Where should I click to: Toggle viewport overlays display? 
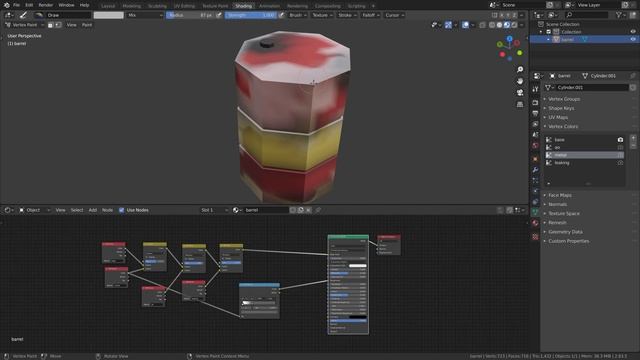coord(465,25)
